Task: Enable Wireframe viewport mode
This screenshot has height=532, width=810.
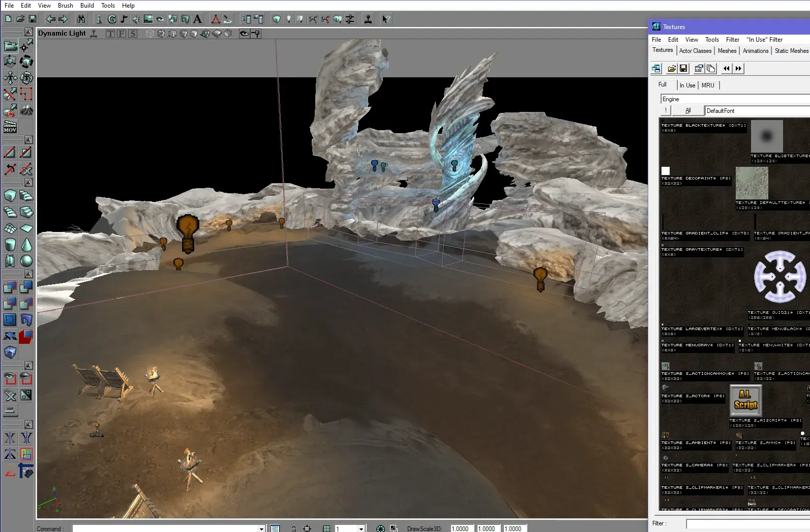Action: click(x=150, y=34)
